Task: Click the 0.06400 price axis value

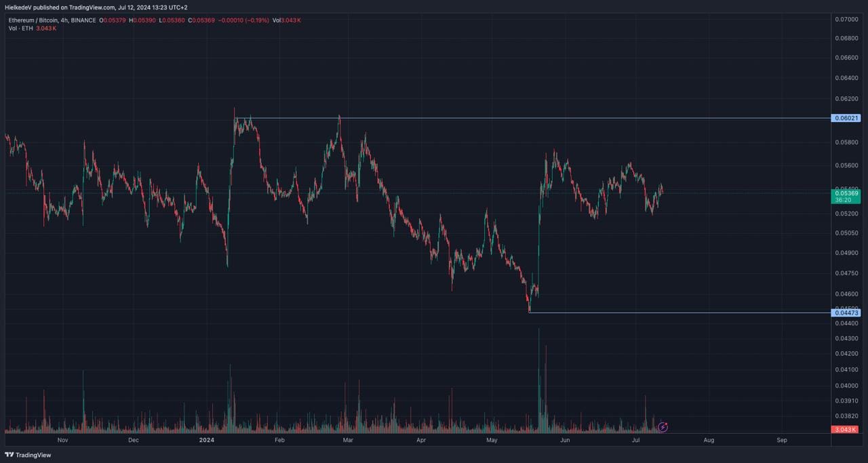Action: click(x=846, y=78)
